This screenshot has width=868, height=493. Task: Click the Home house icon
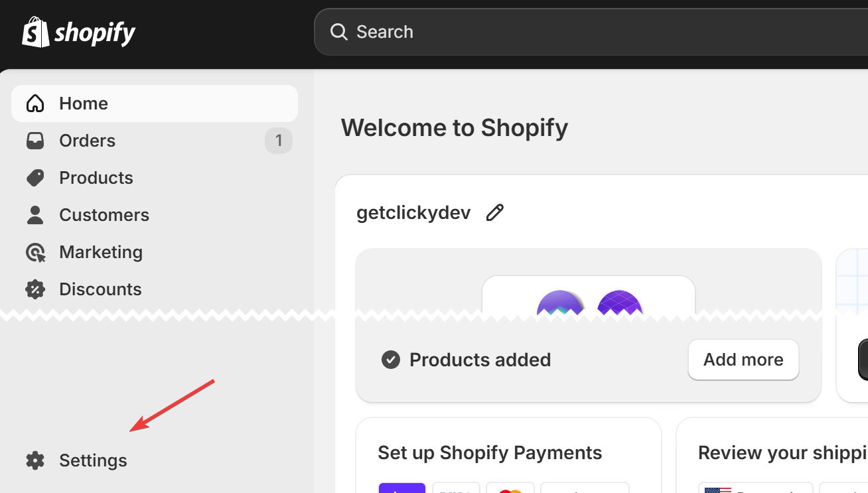pyautogui.click(x=35, y=104)
